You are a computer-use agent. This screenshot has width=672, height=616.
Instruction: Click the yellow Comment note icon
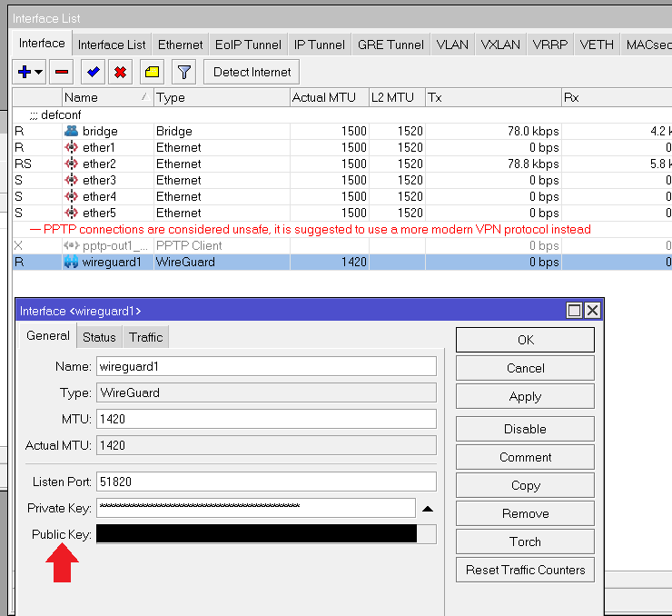[x=152, y=72]
